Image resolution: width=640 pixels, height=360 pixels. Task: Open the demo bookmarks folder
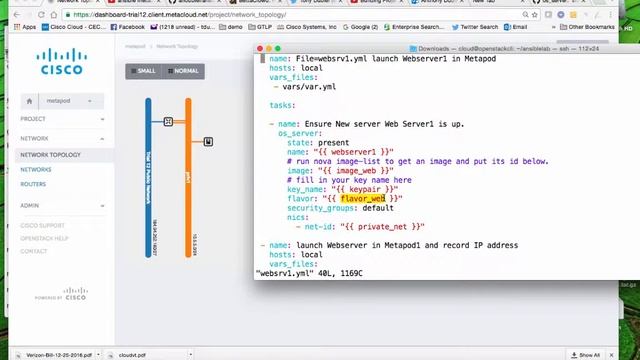pos(231,27)
